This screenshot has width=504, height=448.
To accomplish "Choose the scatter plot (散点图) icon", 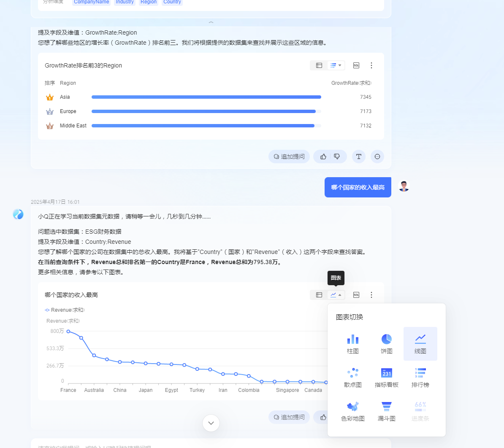I will click(x=352, y=378).
